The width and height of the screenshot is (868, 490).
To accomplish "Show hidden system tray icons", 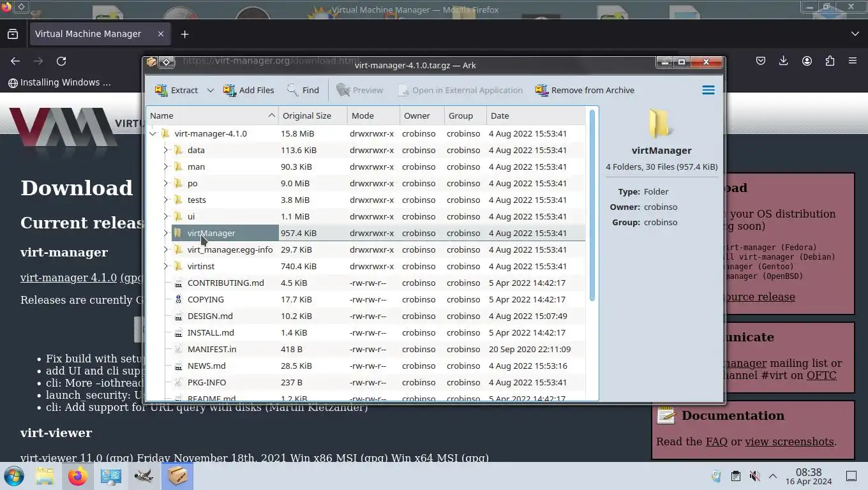I will [772, 476].
